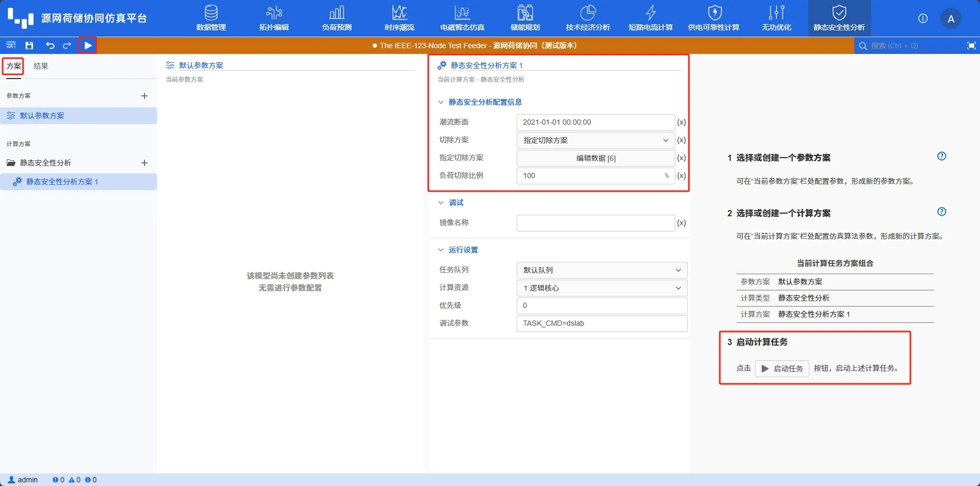The height and width of the screenshot is (486, 980).
Task: Click the (x) beside 负荷切除比例
Action: click(x=681, y=176)
